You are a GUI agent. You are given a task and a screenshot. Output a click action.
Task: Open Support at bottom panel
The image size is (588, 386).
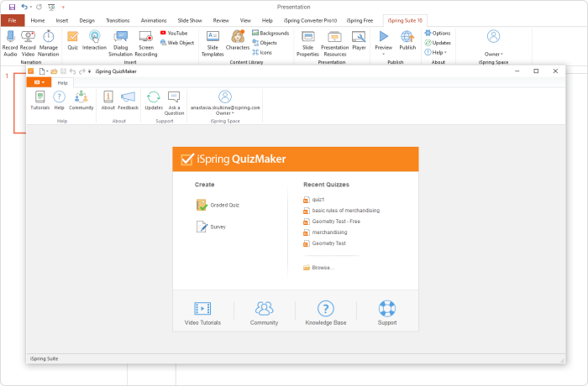click(x=387, y=313)
